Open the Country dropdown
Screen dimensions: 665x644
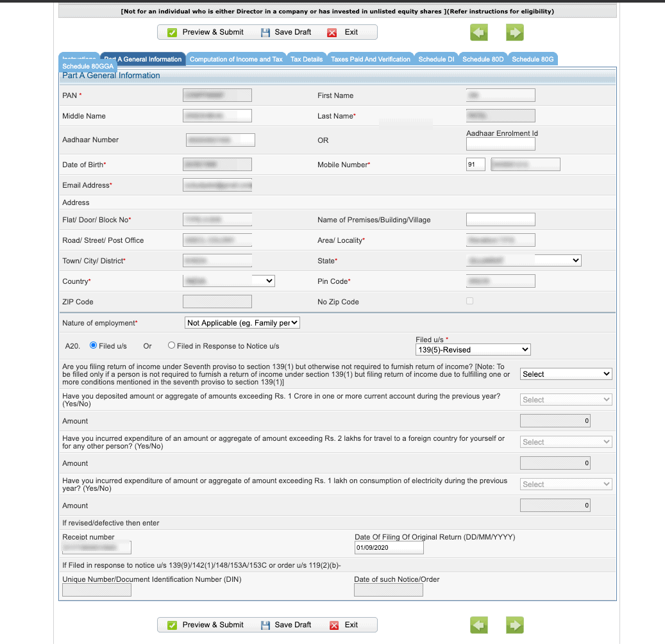click(229, 281)
